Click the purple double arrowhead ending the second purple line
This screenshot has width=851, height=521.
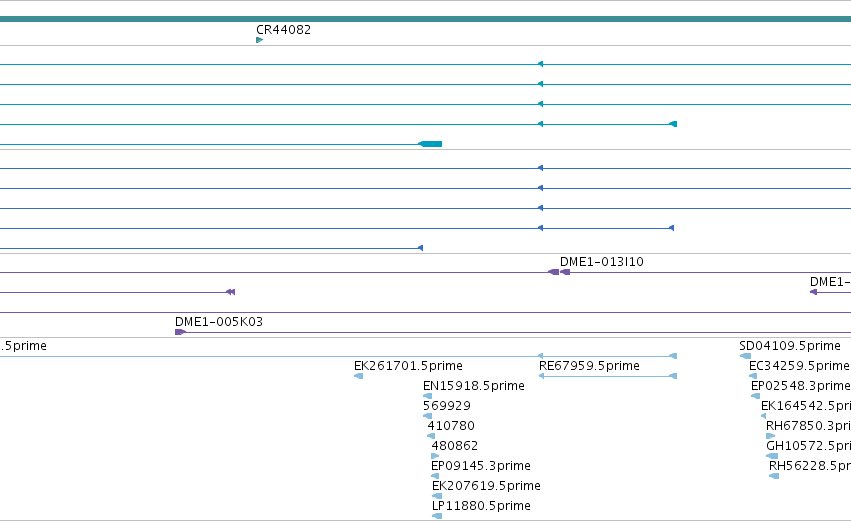coord(231,292)
